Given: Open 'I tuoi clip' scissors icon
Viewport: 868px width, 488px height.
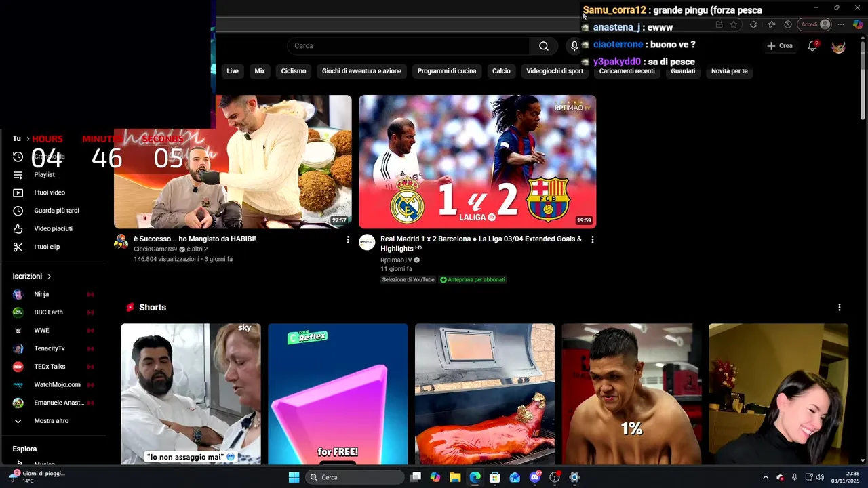Looking at the screenshot, I should [x=18, y=247].
